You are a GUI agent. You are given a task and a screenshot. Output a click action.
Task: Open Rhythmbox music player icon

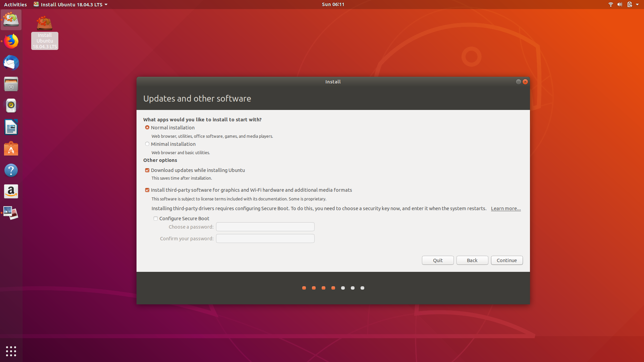[x=11, y=106]
